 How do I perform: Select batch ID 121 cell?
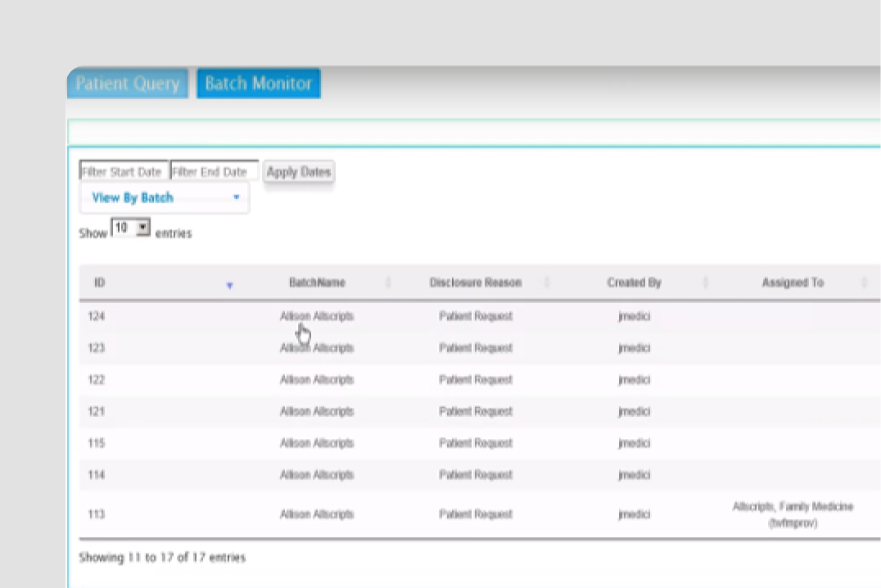click(97, 411)
